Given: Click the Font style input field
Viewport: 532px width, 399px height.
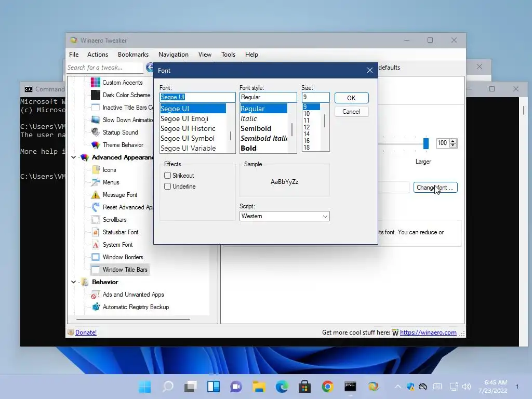Looking at the screenshot, I should (268, 97).
